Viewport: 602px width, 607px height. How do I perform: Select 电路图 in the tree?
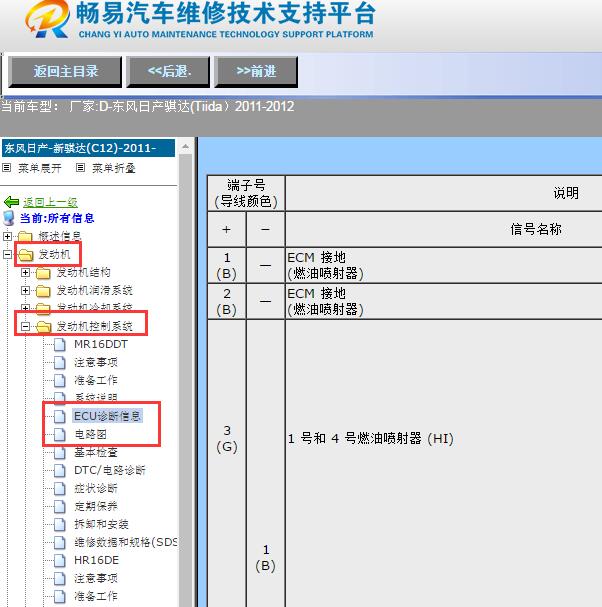click(x=91, y=434)
